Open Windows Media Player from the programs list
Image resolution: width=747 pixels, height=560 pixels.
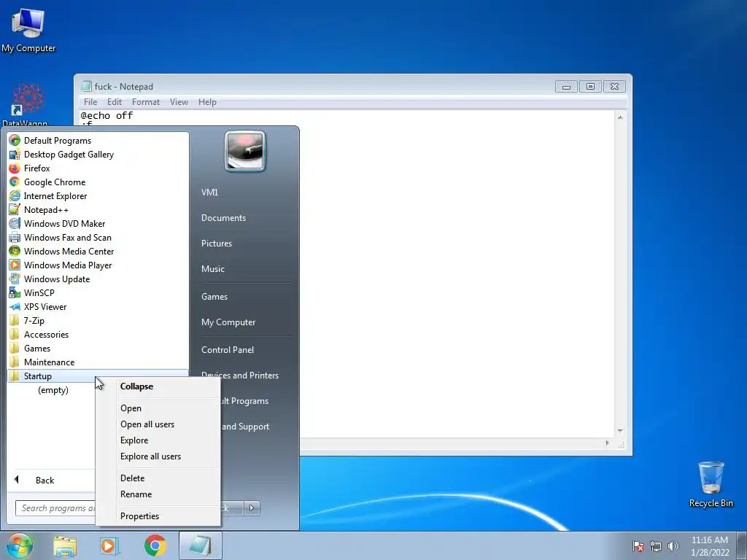point(98,265)
